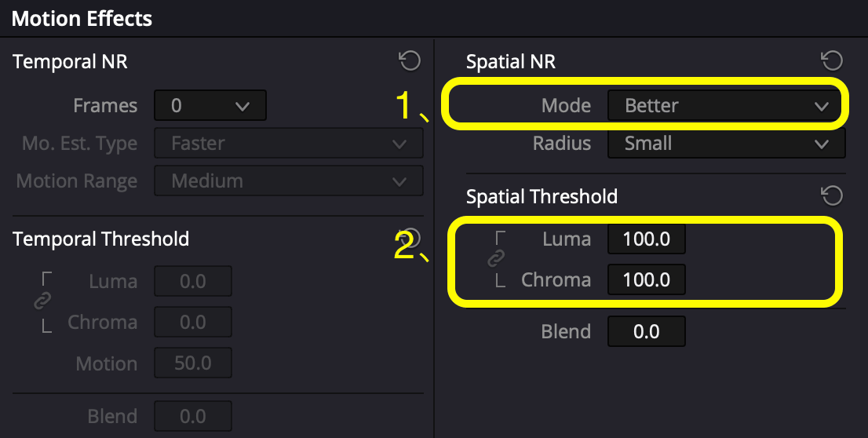868x438 pixels.
Task: Click the Motion Effects panel title
Action: click(82, 19)
